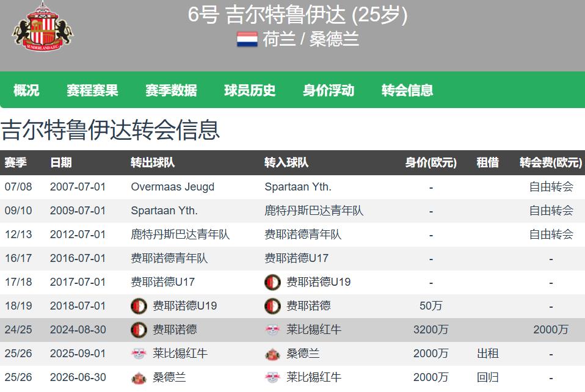Click the Overmaas Jeugd team link
585x392 pixels.
coord(172,187)
